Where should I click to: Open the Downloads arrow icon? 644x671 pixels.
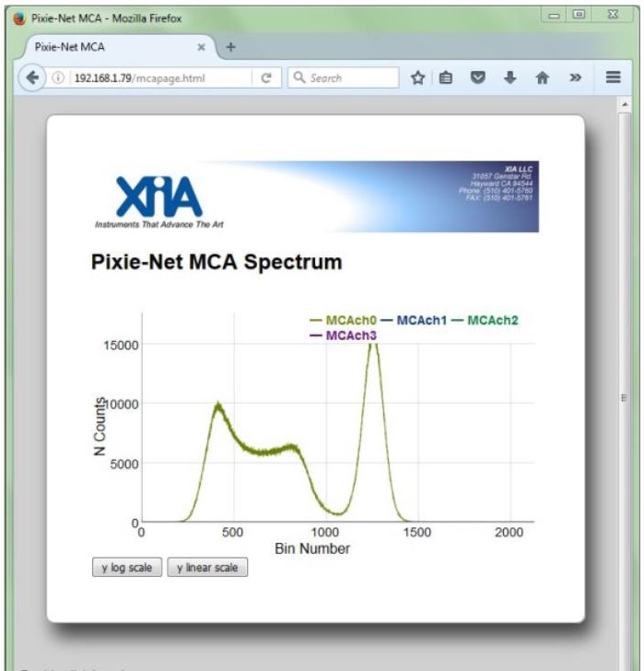tap(509, 77)
